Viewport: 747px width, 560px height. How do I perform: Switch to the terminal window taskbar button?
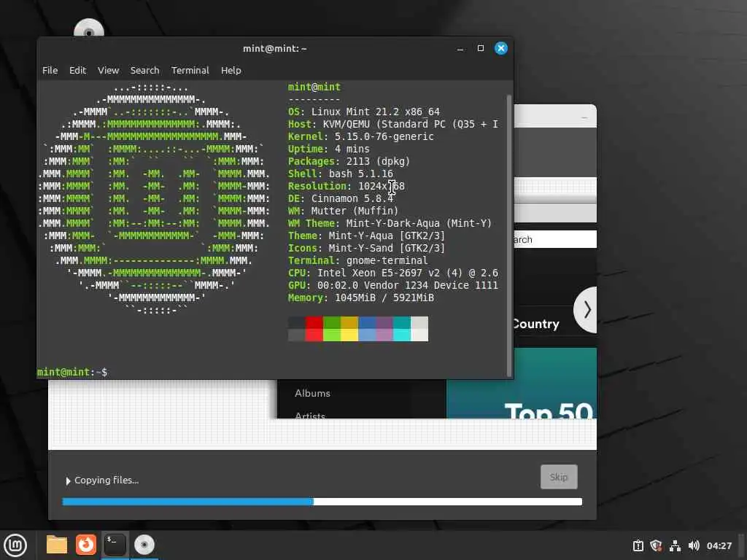coord(115,545)
